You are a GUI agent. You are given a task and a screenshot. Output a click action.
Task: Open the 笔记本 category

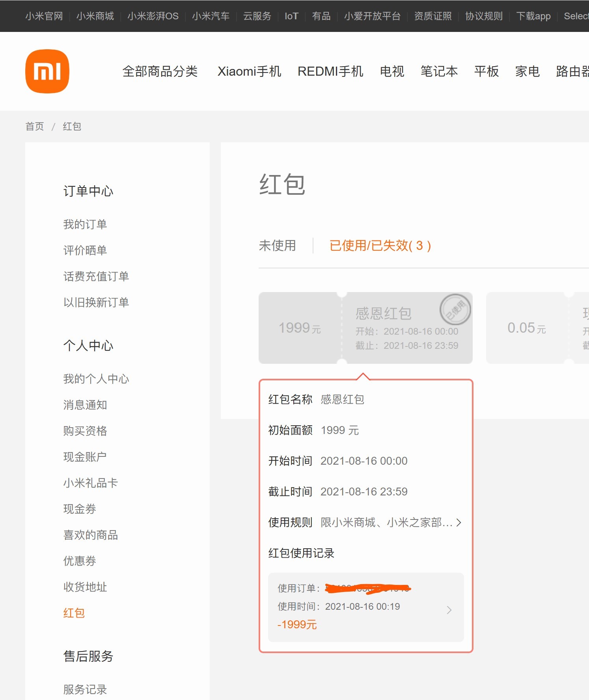pyautogui.click(x=439, y=71)
